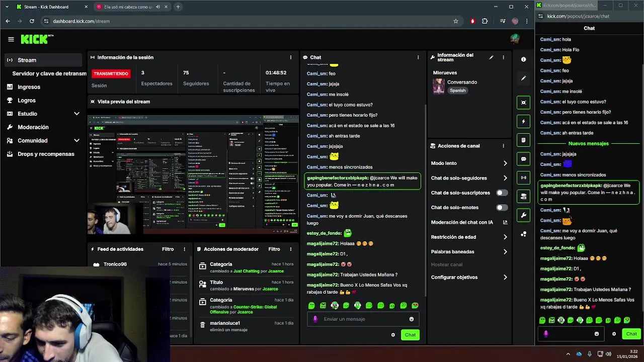
Task: Open emoji picker in popout chat
Action: pyautogui.click(x=597, y=334)
